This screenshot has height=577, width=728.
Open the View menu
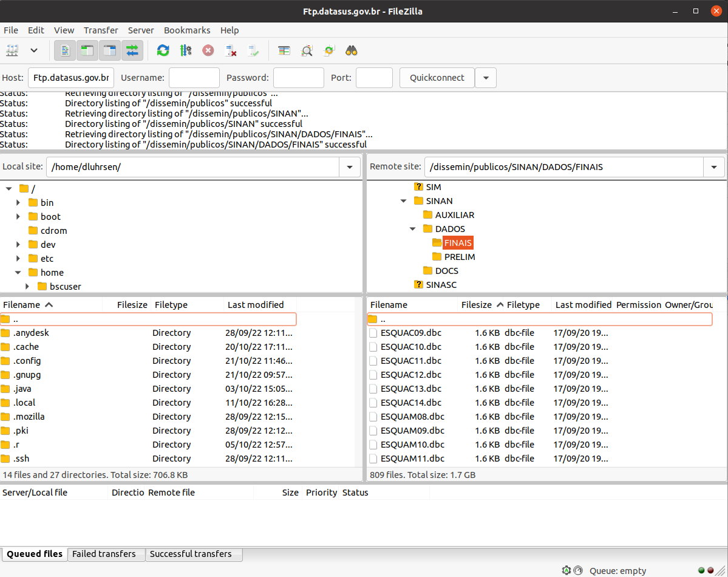(64, 30)
